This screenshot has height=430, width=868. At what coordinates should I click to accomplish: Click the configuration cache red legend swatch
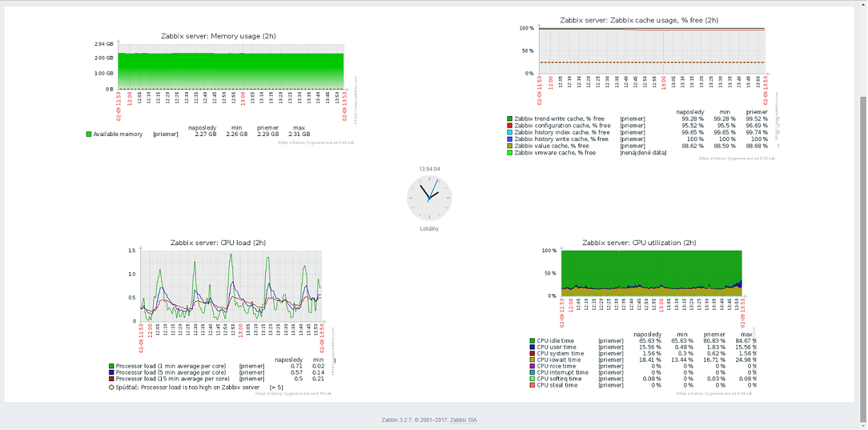(x=509, y=125)
